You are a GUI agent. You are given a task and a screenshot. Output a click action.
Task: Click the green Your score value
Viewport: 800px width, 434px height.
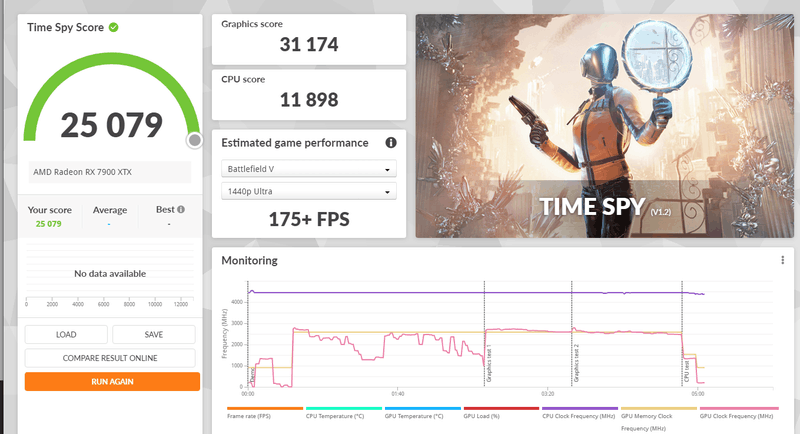click(x=48, y=224)
